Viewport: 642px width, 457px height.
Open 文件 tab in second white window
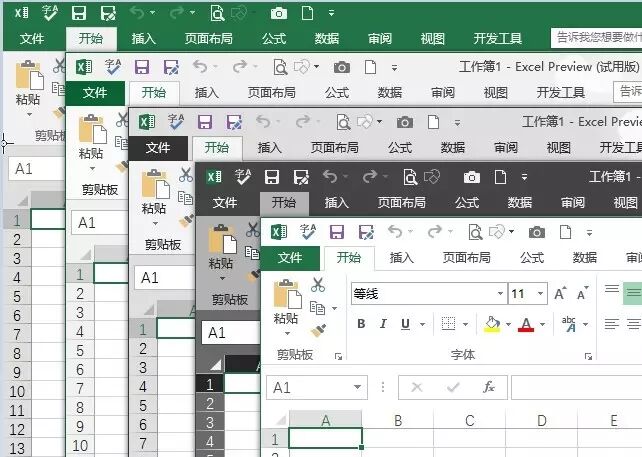pos(95,93)
